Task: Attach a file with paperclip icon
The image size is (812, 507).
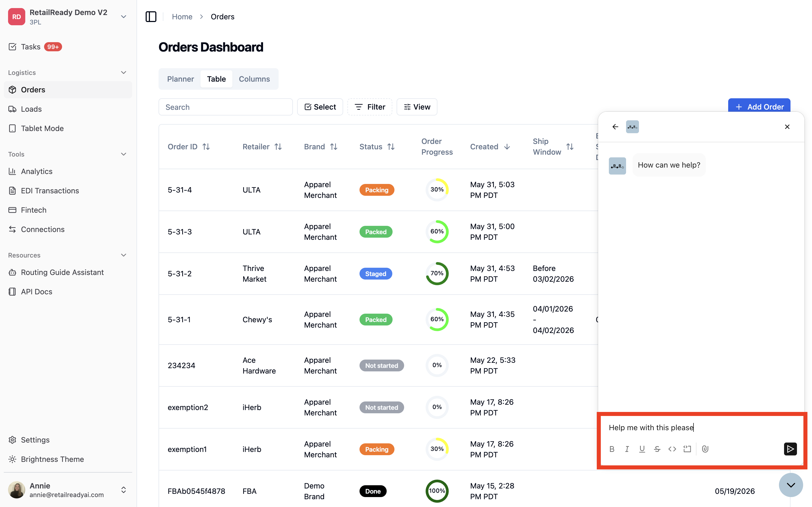Action: (705, 449)
